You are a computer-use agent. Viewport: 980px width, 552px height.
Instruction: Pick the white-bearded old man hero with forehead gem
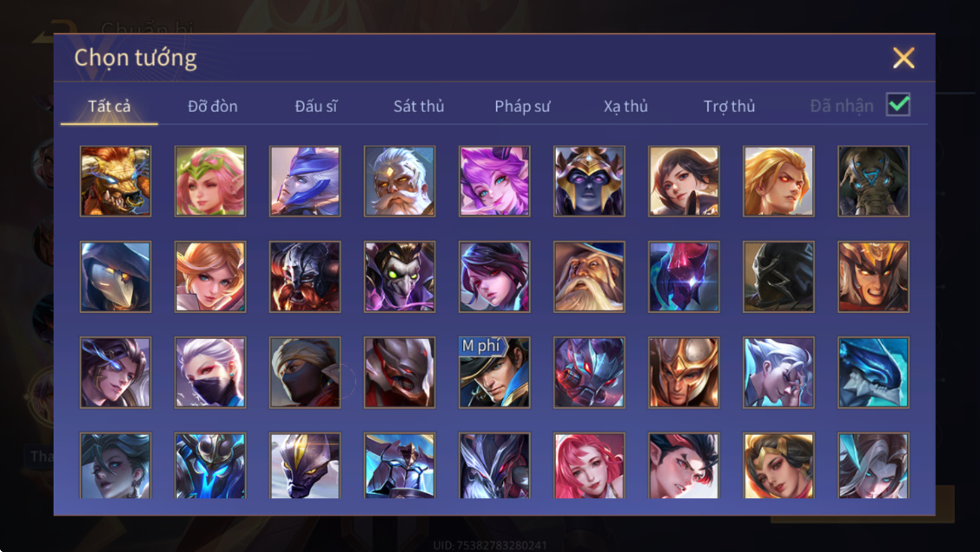click(400, 182)
